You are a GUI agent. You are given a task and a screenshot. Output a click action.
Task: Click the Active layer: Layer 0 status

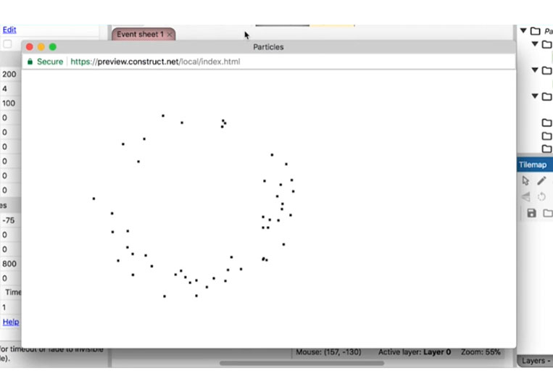[x=415, y=352]
